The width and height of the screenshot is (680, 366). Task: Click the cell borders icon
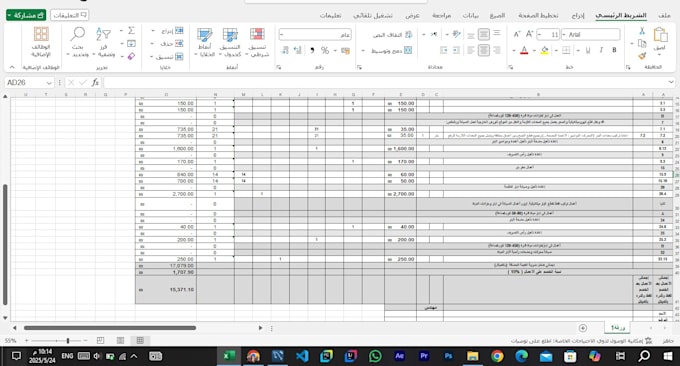(566, 50)
